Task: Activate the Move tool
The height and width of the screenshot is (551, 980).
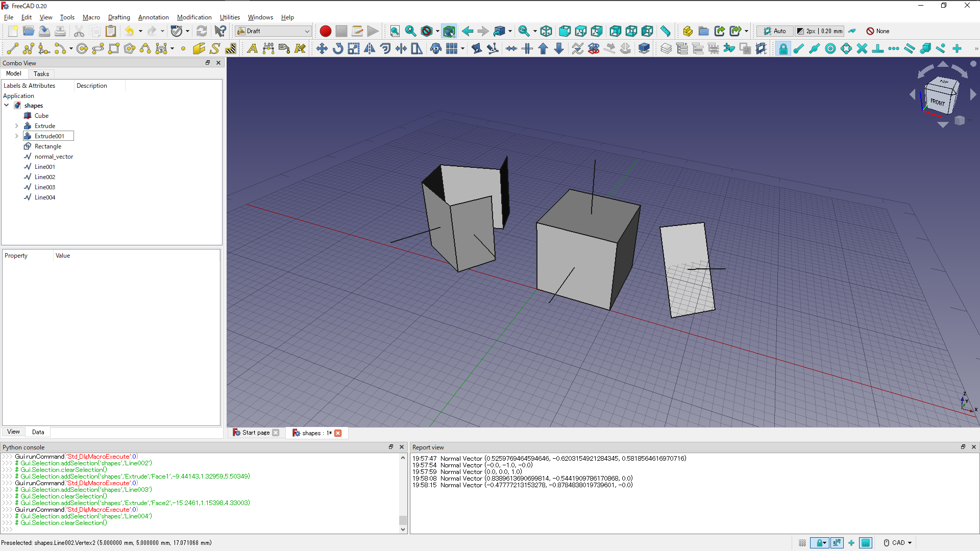Action: coord(322,48)
